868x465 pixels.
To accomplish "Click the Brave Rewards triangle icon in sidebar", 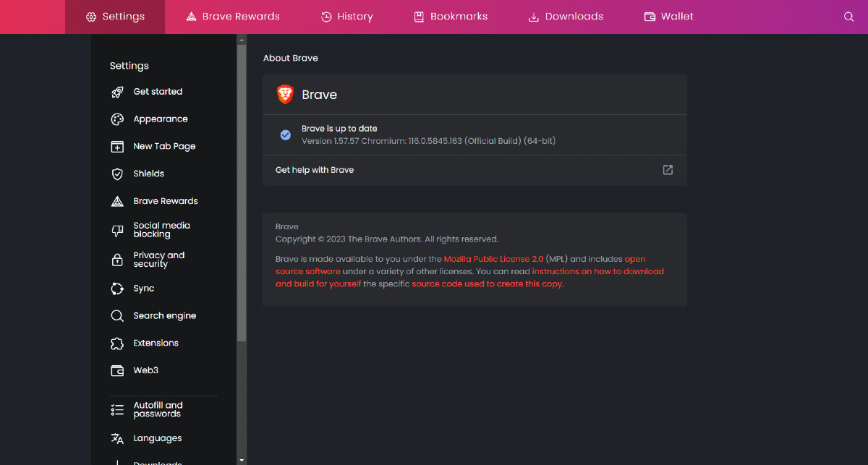I will 117,202.
